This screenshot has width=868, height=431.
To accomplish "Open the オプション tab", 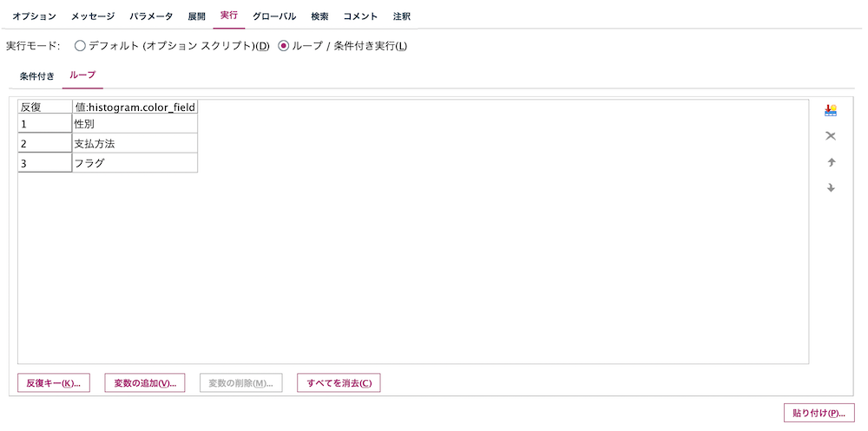I will tap(35, 16).
